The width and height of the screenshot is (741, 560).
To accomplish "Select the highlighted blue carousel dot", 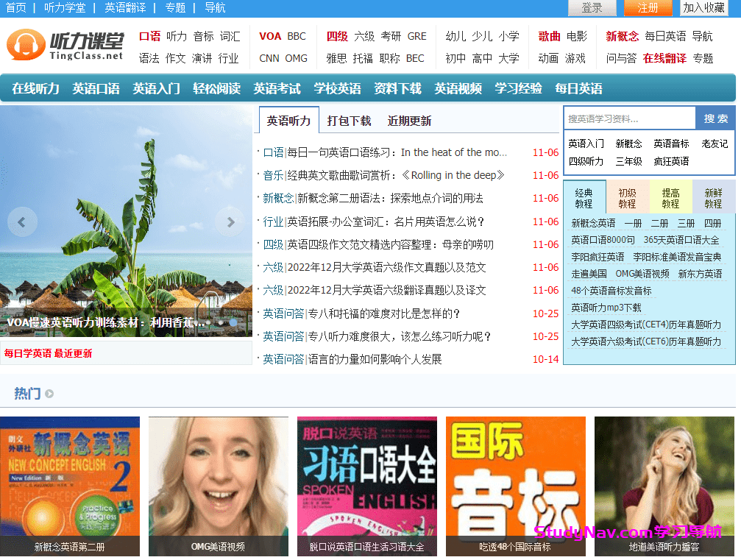I will click(233, 322).
